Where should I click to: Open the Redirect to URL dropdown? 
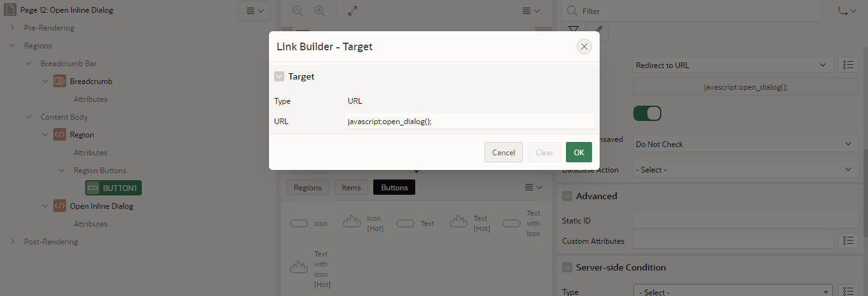click(733, 65)
